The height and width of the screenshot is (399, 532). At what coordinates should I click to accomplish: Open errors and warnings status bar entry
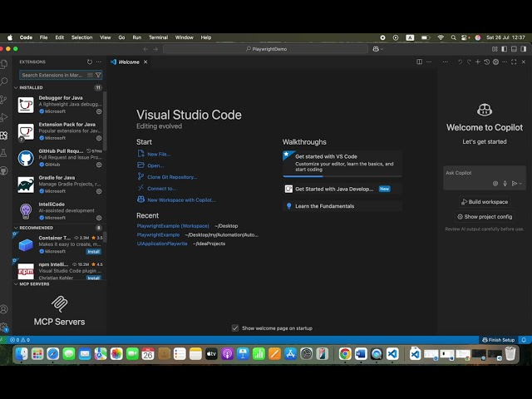pos(20,340)
